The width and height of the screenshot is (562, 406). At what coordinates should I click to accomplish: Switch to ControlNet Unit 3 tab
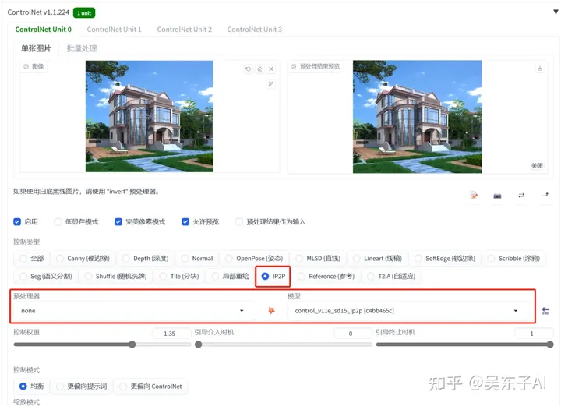pyautogui.click(x=255, y=29)
